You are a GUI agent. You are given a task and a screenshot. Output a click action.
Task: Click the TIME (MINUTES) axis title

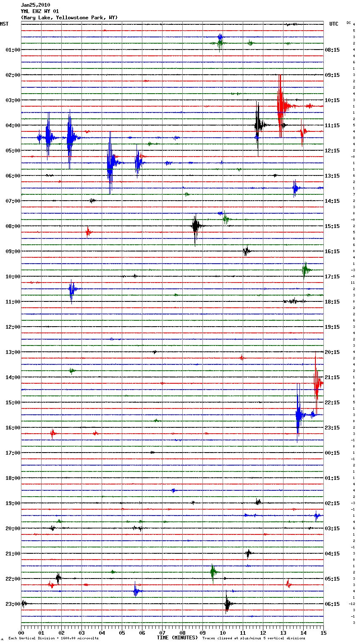click(x=177, y=638)
